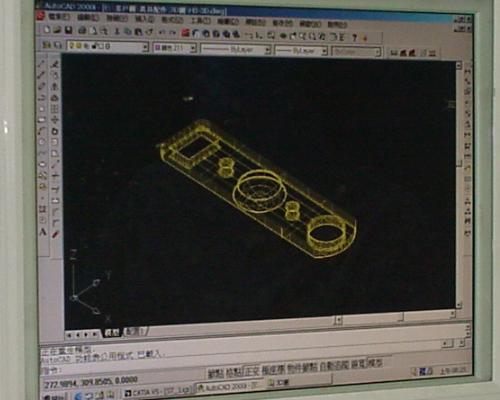Select the Hatch tool in Draw toolbar
This screenshot has height=400, width=500.
tap(43, 209)
